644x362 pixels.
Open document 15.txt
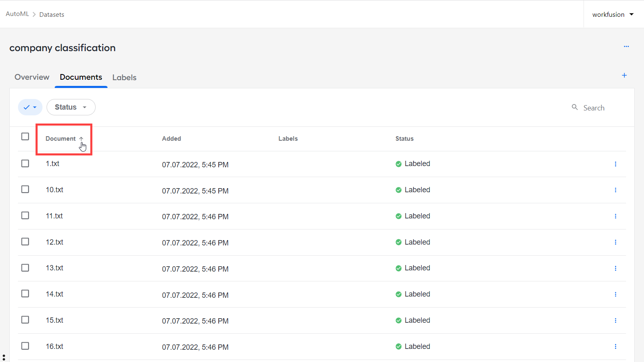point(54,320)
